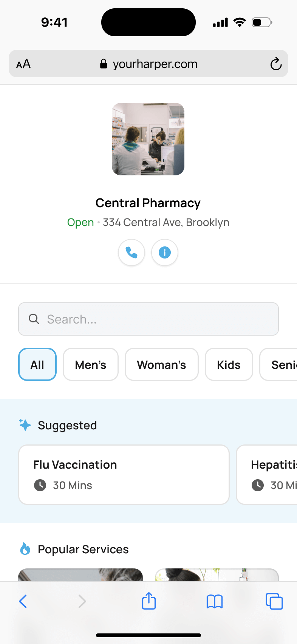The width and height of the screenshot is (297, 644).
Task: Show open tabs with the tabs icon
Action: [274, 601]
